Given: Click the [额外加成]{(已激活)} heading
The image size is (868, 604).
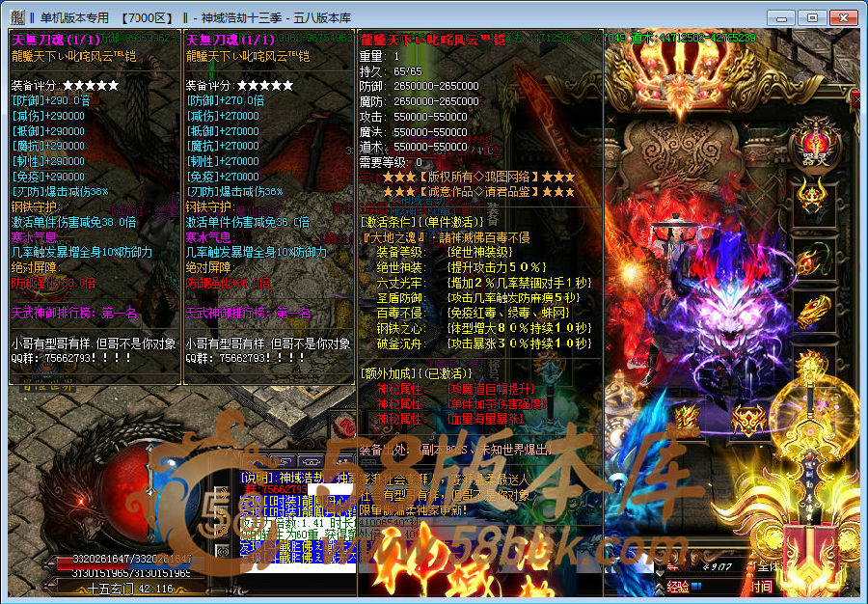Looking at the screenshot, I should [x=417, y=373].
